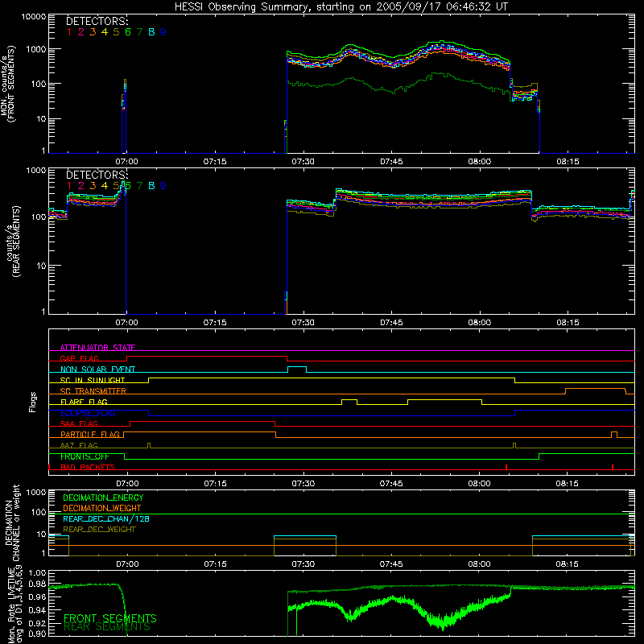Click the ATTENUATOR_STATE flag label
The height and width of the screenshot is (644, 644).
pos(97,348)
